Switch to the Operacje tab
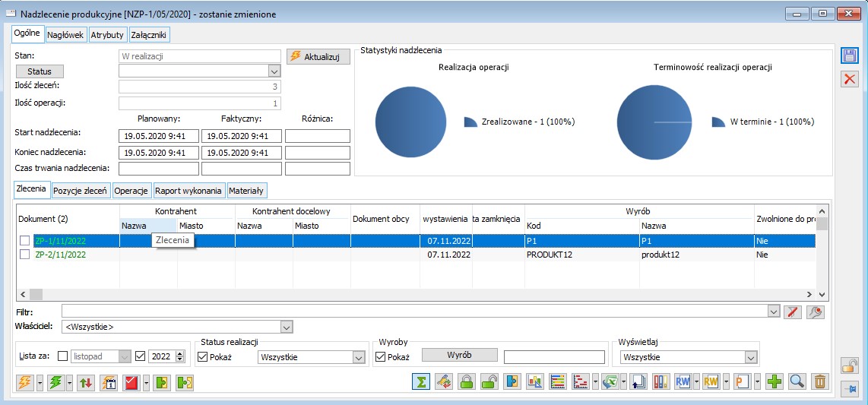The height and width of the screenshot is (405, 868). click(131, 191)
